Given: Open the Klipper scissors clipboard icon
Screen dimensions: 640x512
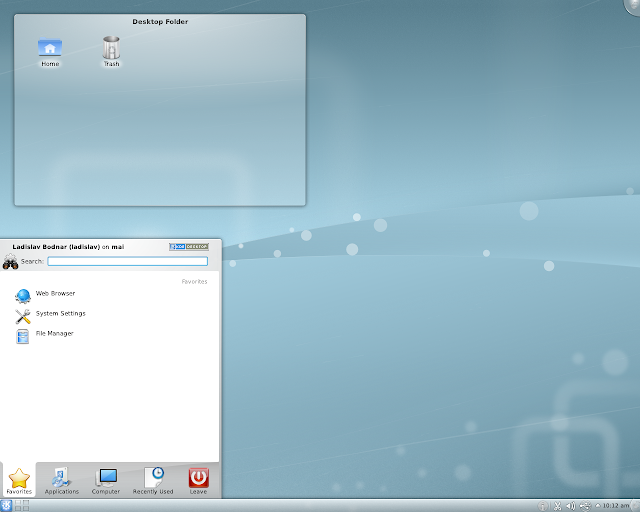Looking at the screenshot, I should 557,506.
